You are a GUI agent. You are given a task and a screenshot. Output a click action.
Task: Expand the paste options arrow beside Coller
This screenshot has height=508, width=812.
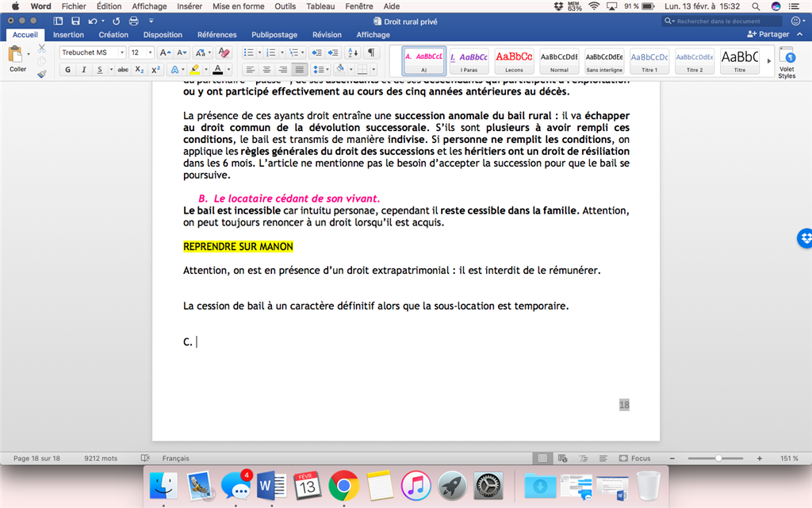(x=29, y=54)
